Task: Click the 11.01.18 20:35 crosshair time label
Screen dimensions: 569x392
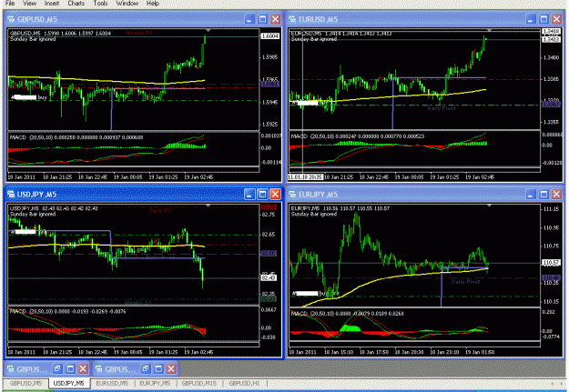Action: pyautogui.click(x=305, y=177)
